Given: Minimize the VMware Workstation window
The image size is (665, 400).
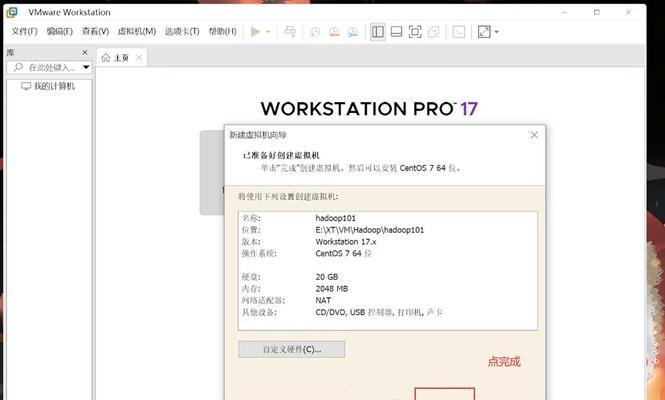Looking at the screenshot, I should (565, 13).
